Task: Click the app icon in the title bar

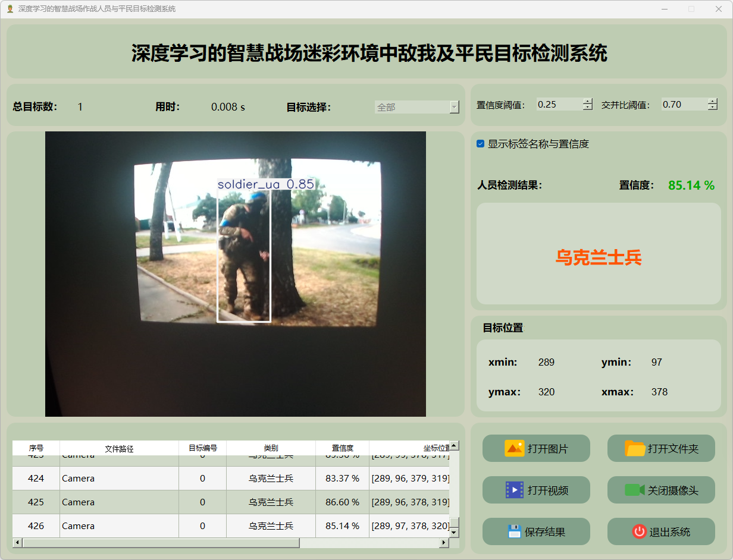Action: pyautogui.click(x=10, y=9)
